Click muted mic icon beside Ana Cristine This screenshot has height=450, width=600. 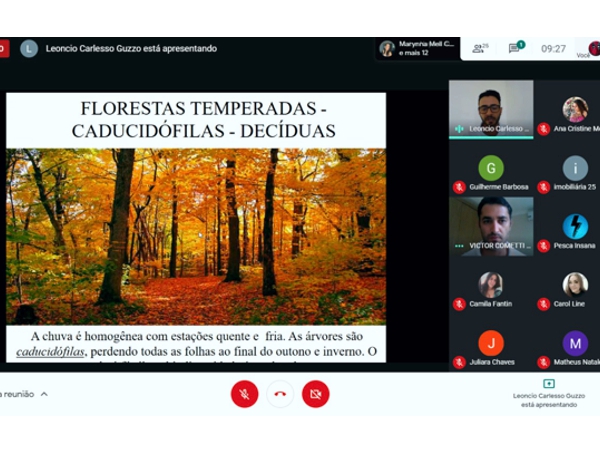tap(543, 129)
